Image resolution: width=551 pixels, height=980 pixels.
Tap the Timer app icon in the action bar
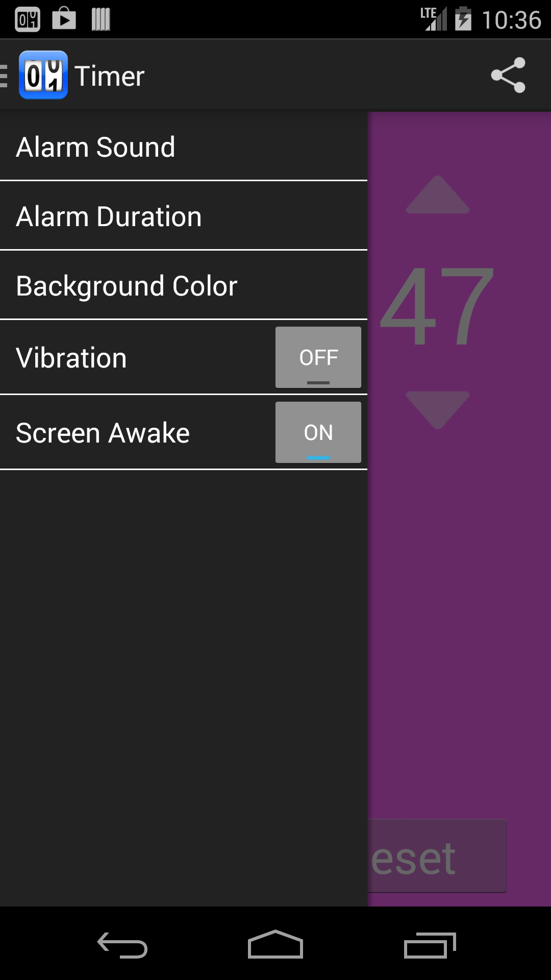coord(44,76)
